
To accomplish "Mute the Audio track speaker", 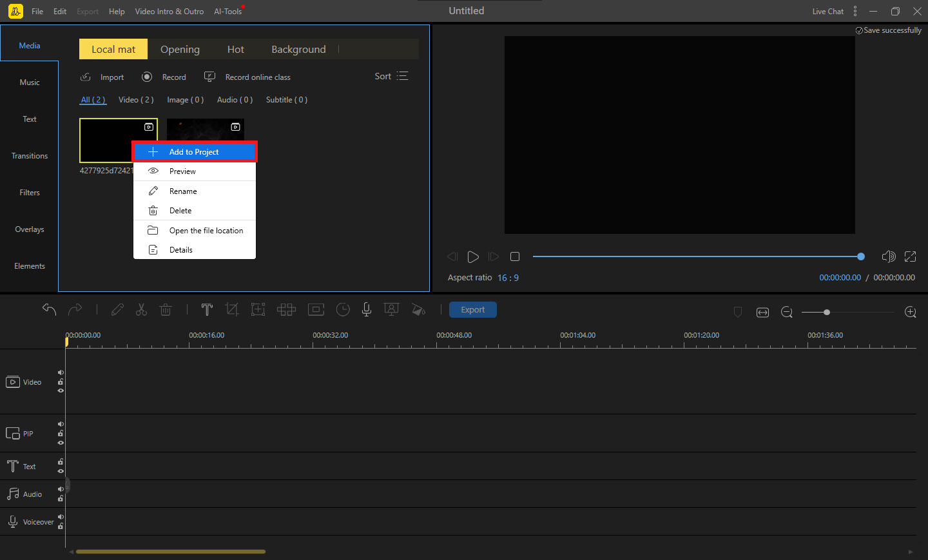I will (x=61, y=489).
